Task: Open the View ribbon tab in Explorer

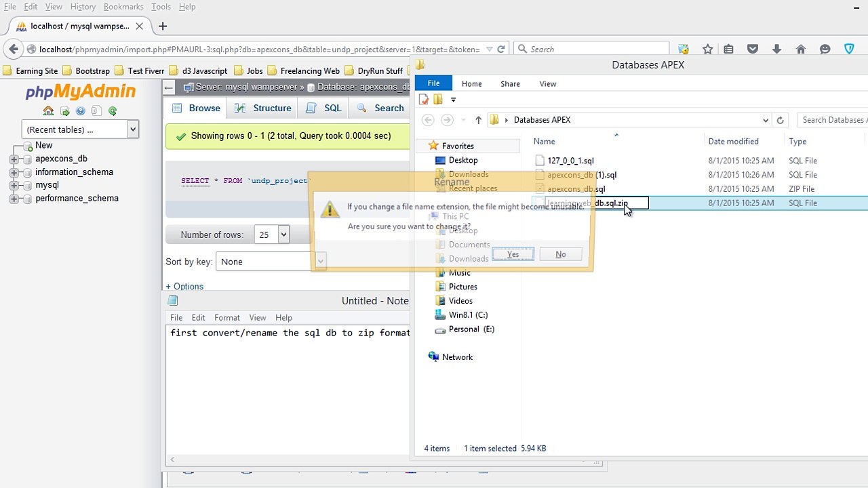Action: 548,84
